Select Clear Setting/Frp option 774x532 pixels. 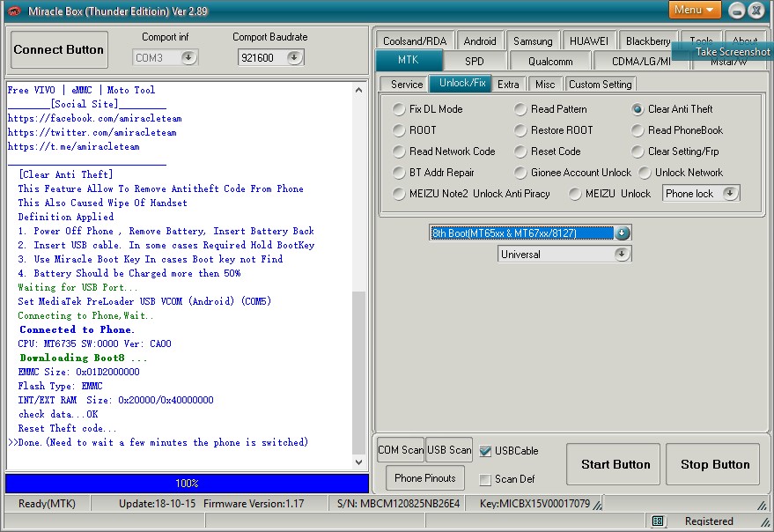(638, 151)
